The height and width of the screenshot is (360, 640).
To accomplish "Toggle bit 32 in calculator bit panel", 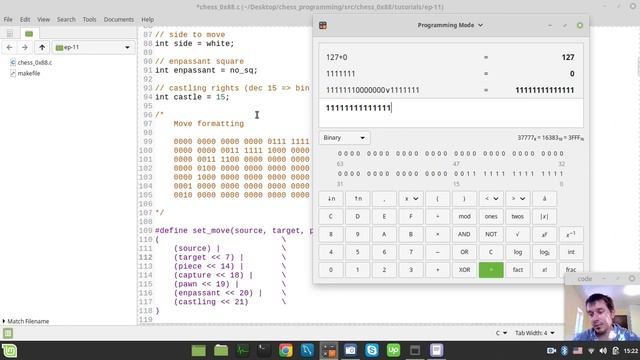I will 562,154.
